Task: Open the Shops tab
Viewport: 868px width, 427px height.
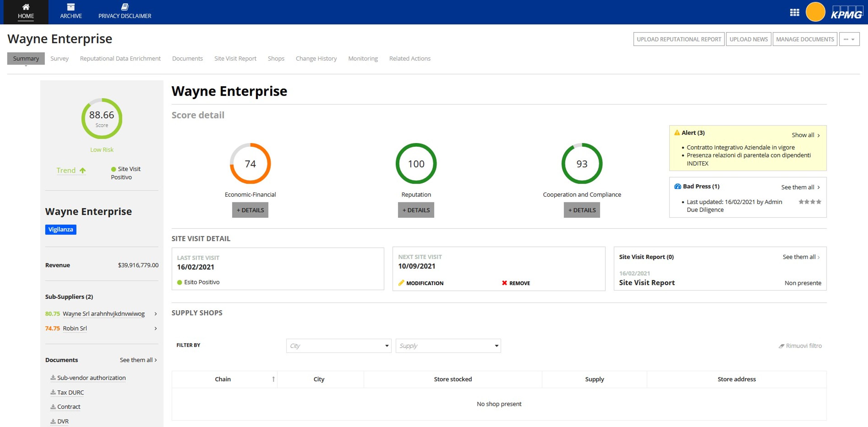Action: click(x=276, y=58)
